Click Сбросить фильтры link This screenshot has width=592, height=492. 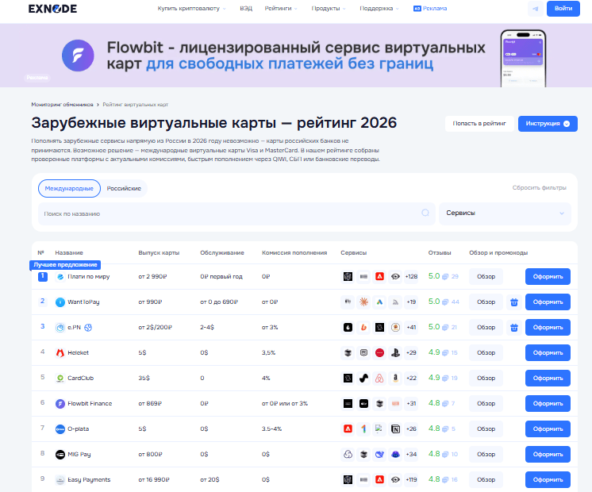pyautogui.click(x=539, y=188)
